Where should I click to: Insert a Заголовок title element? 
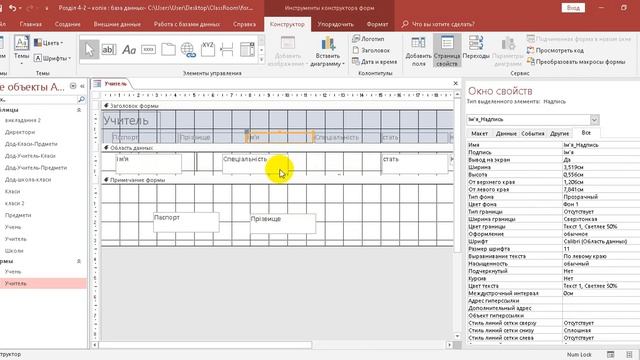371,50
